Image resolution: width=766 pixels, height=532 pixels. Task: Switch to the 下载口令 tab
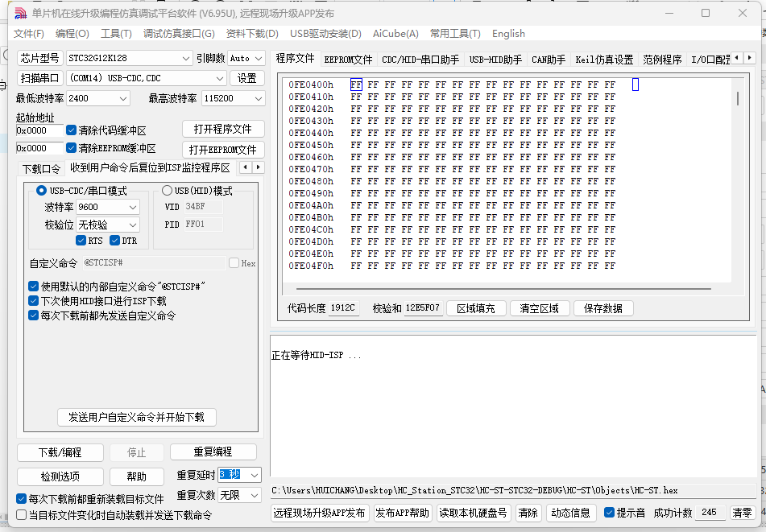coord(42,169)
